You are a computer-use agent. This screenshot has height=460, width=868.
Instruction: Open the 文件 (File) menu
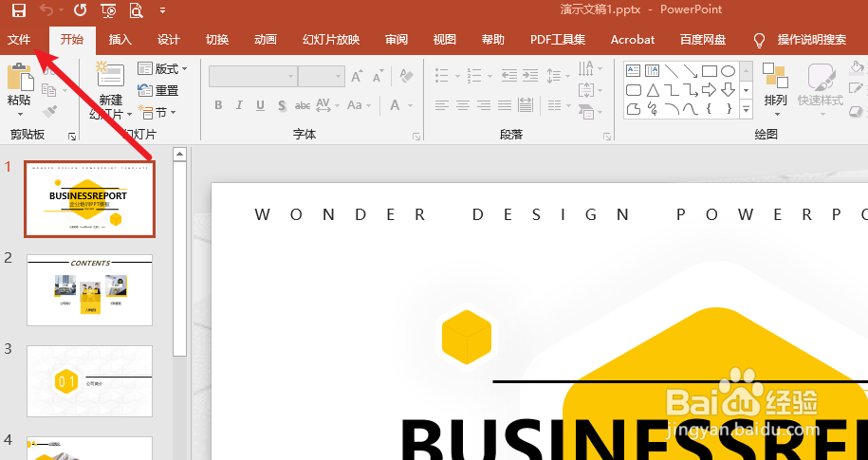(x=19, y=40)
